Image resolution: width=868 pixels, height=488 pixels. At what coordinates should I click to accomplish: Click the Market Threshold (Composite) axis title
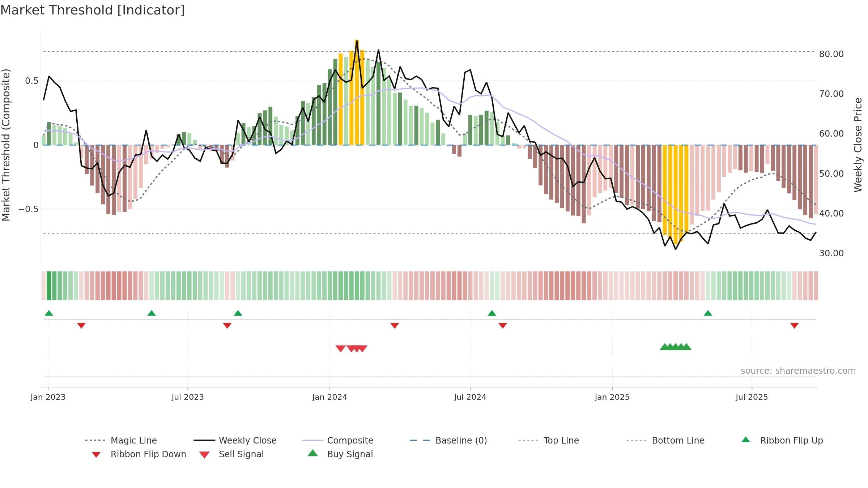coord(6,145)
